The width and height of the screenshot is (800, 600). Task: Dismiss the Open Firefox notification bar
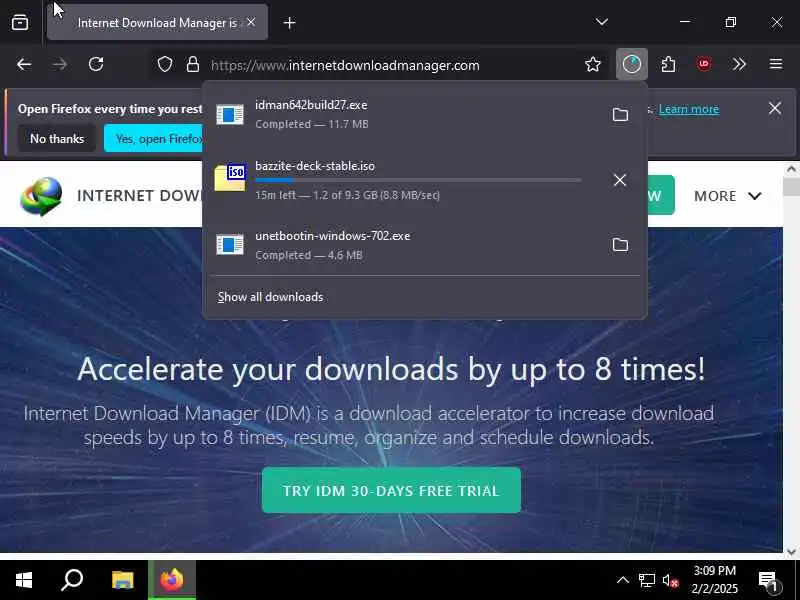pos(774,108)
